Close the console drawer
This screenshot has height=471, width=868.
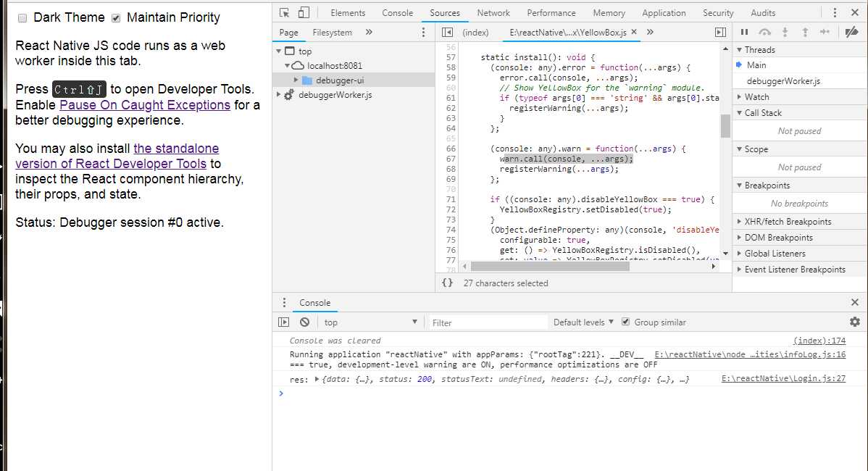(x=855, y=302)
